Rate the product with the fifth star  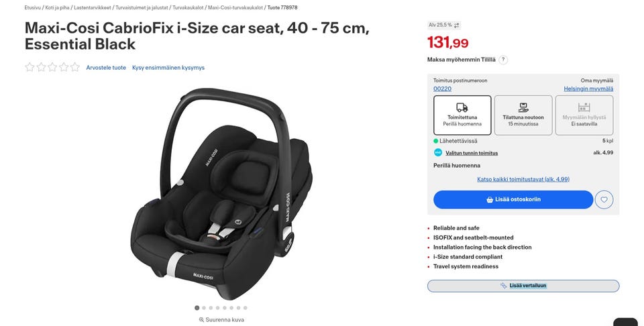(x=74, y=67)
